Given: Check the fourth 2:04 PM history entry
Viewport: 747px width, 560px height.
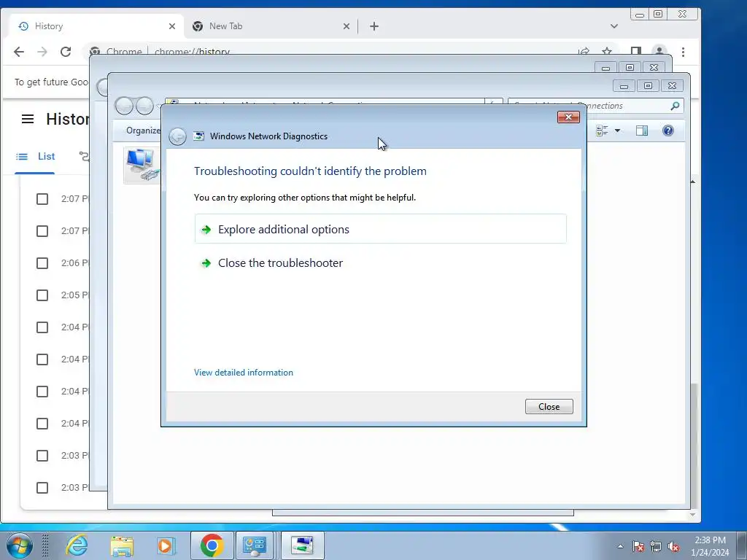Looking at the screenshot, I should pos(42,424).
